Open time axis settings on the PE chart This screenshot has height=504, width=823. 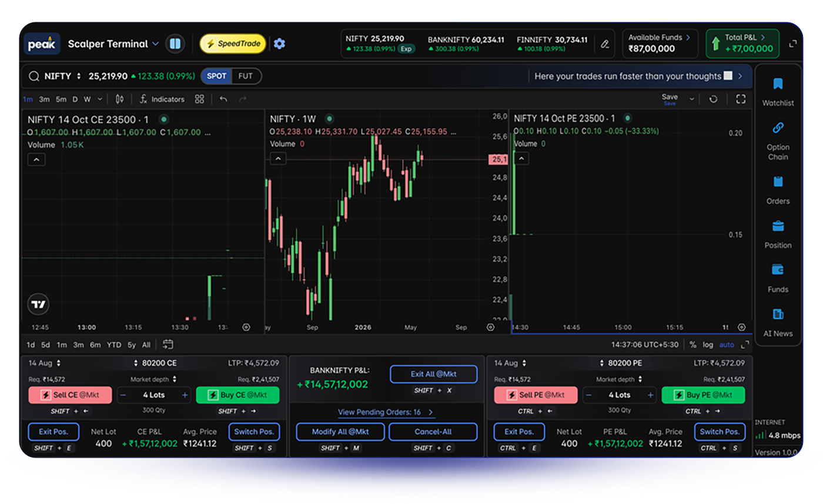742,327
